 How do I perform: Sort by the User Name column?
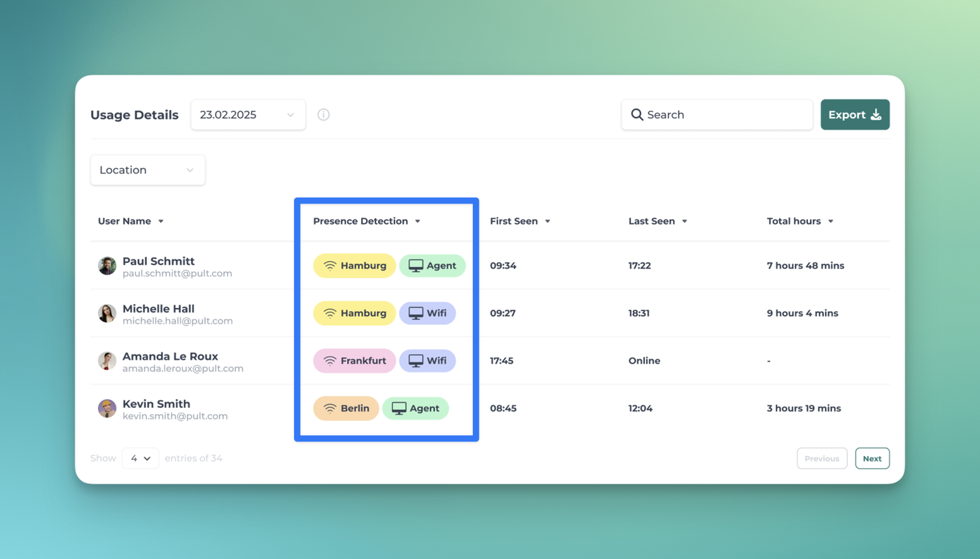click(131, 221)
